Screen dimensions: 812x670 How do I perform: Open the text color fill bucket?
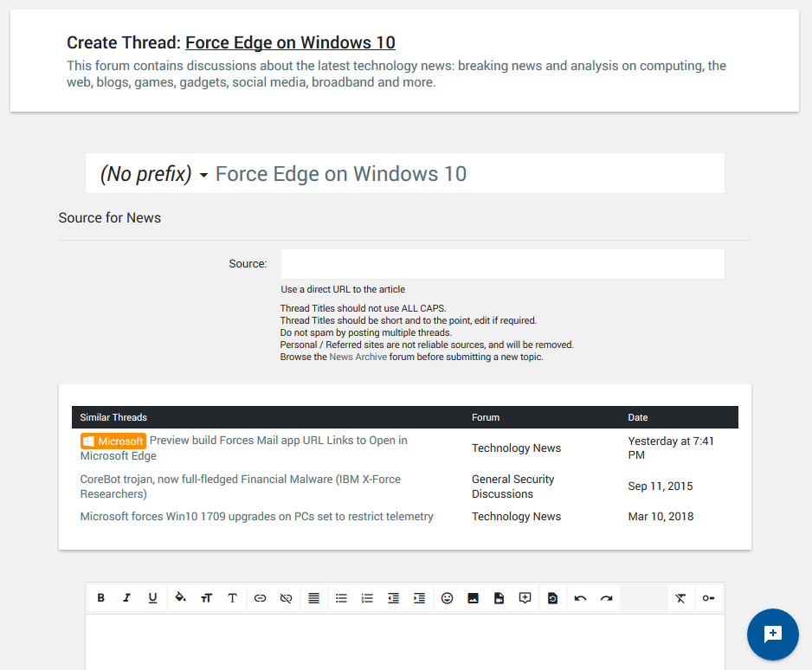pos(180,598)
